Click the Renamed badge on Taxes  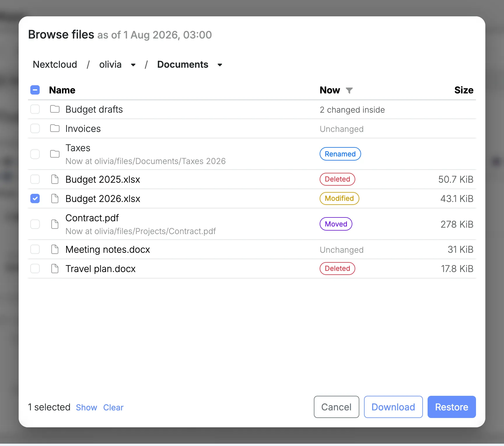340,154
